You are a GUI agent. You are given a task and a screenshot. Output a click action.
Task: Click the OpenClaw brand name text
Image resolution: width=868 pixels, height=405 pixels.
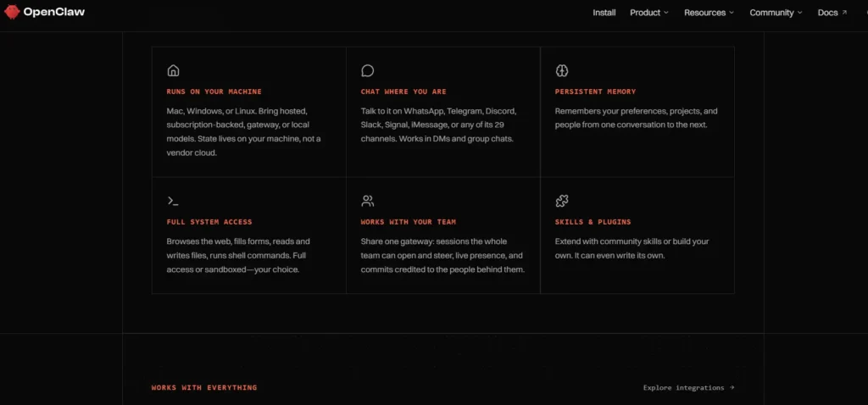pos(53,12)
